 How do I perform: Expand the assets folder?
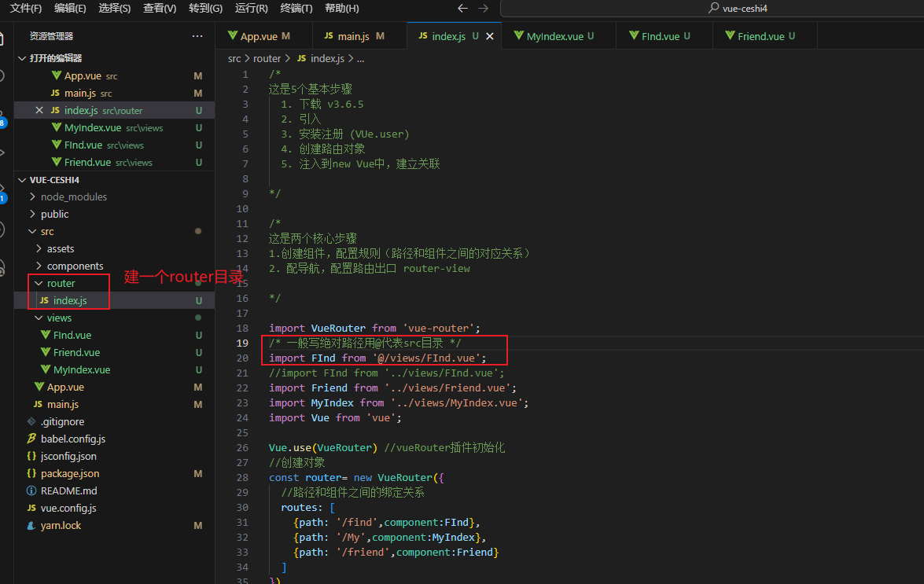[x=114, y=248]
